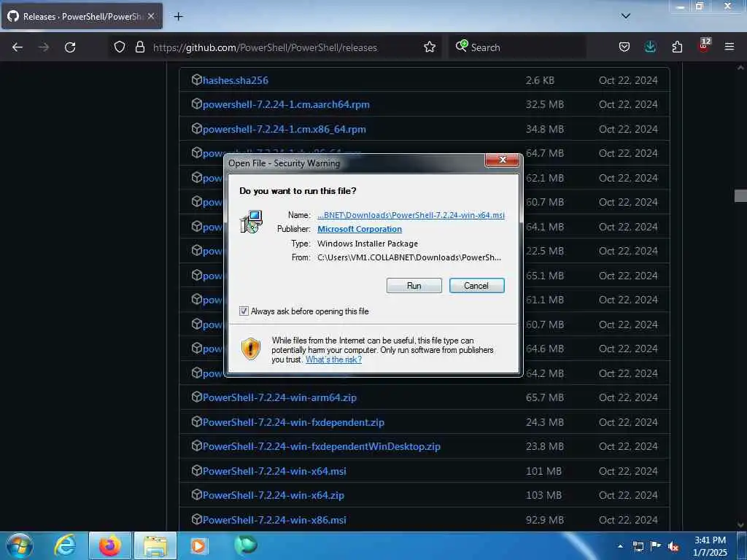Open the What's the risk? link
This screenshot has width=747, height=560.
tap(333, 359)
